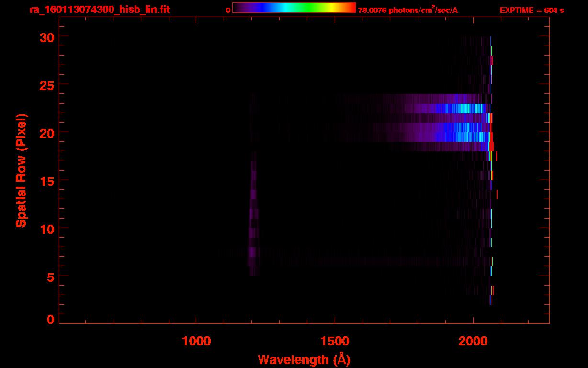Image resolution: width=588 pixels, height=368 pixels.
Task: Click the x-axis tick label 1500
Action: click(x=335, y=341)
